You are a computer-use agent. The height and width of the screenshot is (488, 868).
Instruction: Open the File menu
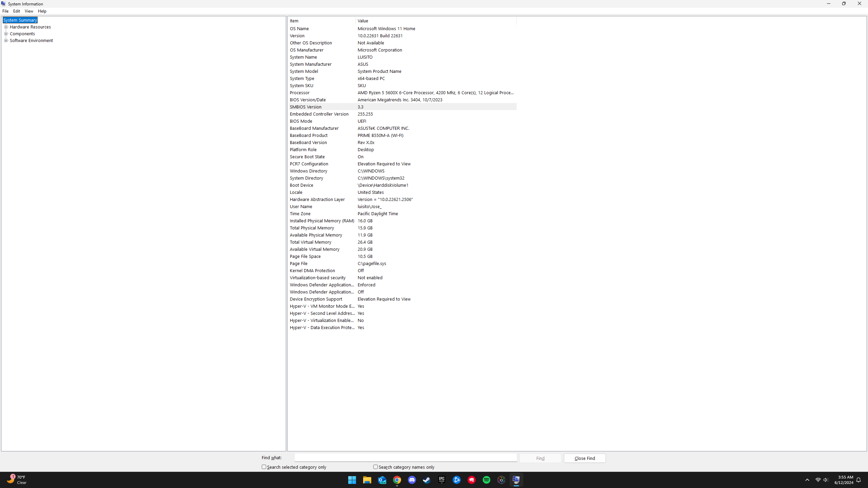click(5, 11)
